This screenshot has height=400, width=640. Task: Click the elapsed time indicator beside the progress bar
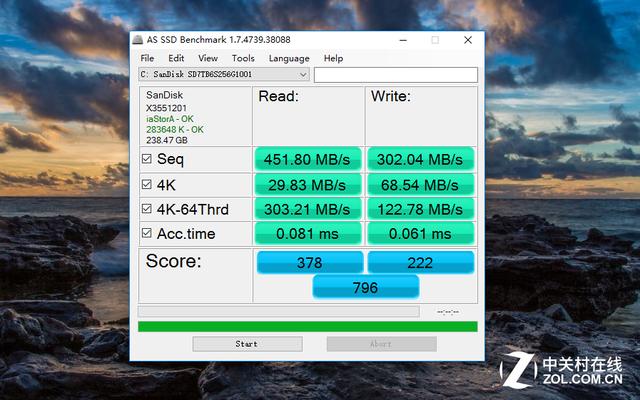coord(448,312)
